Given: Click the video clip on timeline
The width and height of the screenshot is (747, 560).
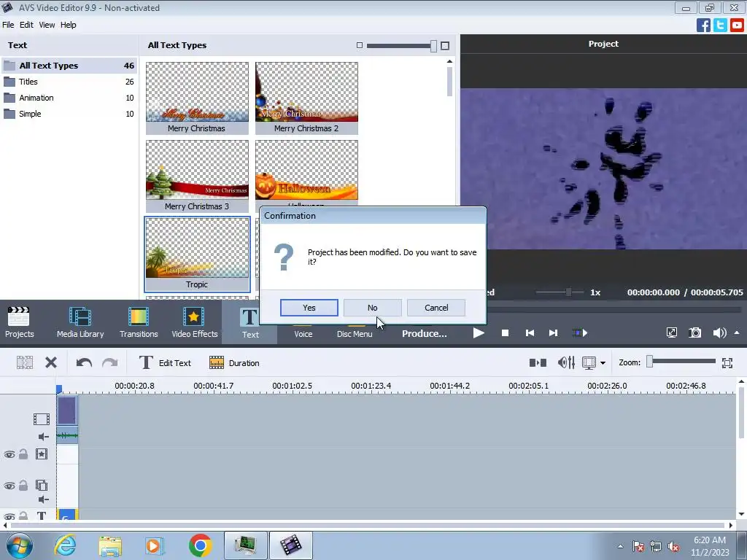Looking at the screenshot, I should tap(67, 411).
